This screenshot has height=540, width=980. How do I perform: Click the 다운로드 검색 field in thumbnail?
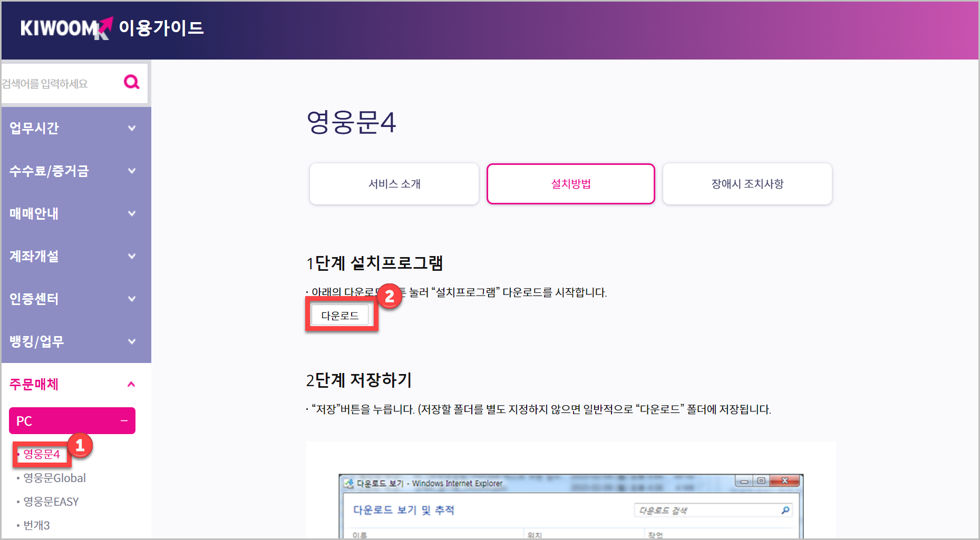[x=713, y=510]
